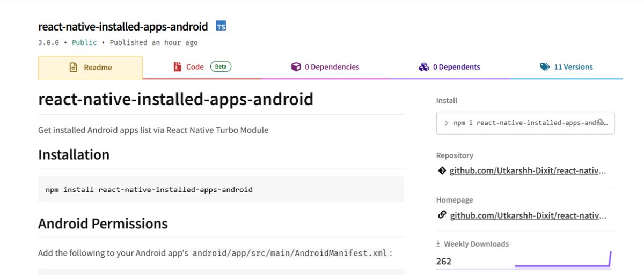Screen dimensions: 644x275
Task: Click the purple Dependencies cube icon
Action: [x=296, y=67]
